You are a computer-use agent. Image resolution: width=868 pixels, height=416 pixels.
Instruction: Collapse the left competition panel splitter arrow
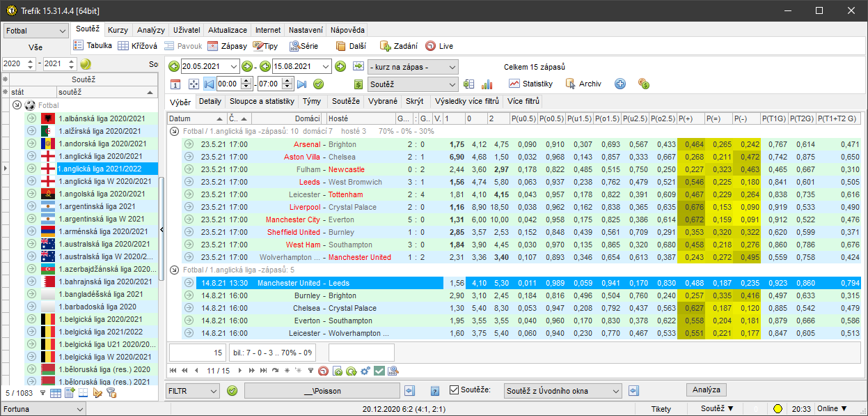coord(161,229)
